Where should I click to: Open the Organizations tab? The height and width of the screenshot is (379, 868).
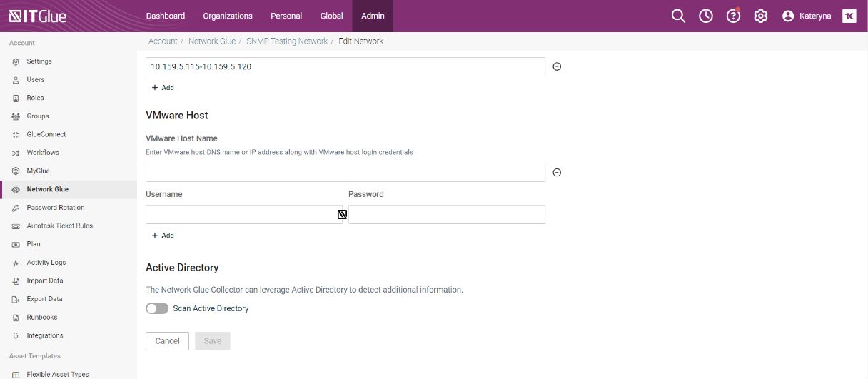point(228,16)
